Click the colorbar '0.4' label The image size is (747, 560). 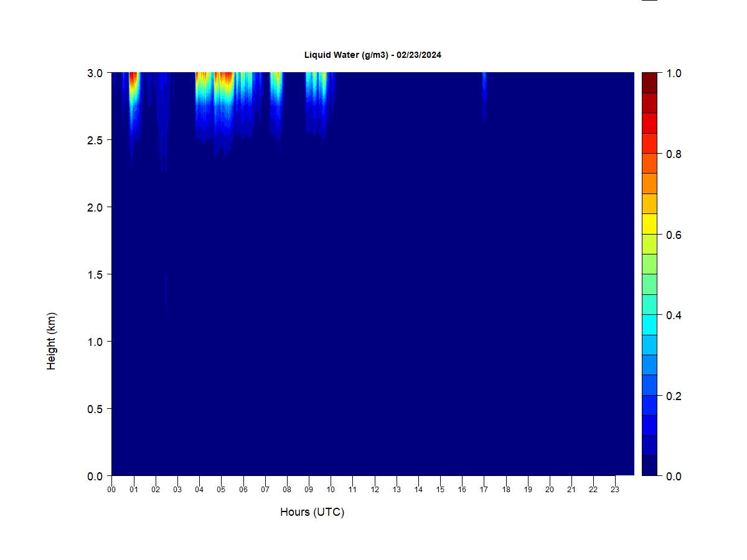tap(674, 315)
